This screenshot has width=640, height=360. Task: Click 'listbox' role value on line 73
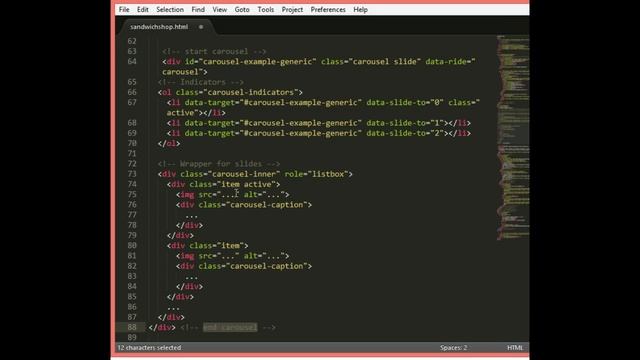coord(328,174)
